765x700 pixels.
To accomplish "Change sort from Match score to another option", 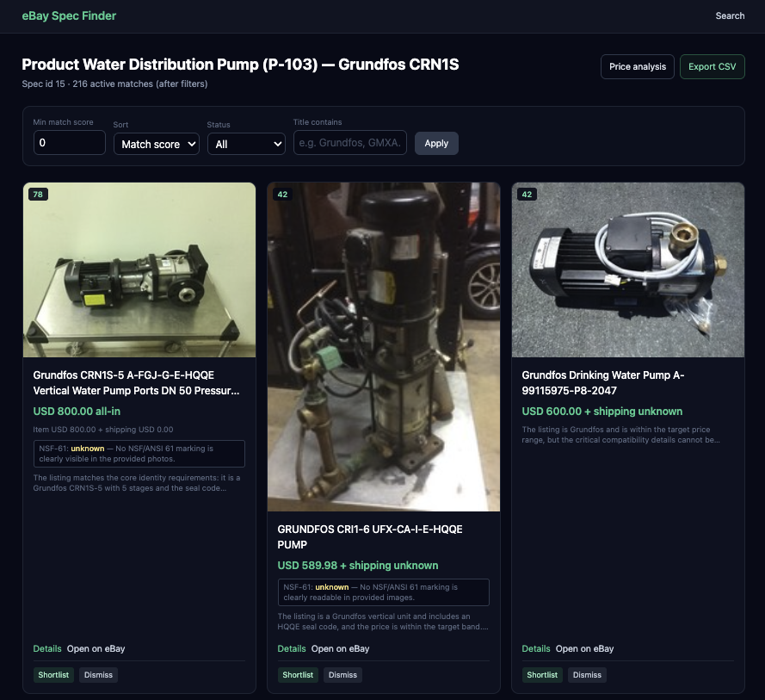I will [156, 144].
